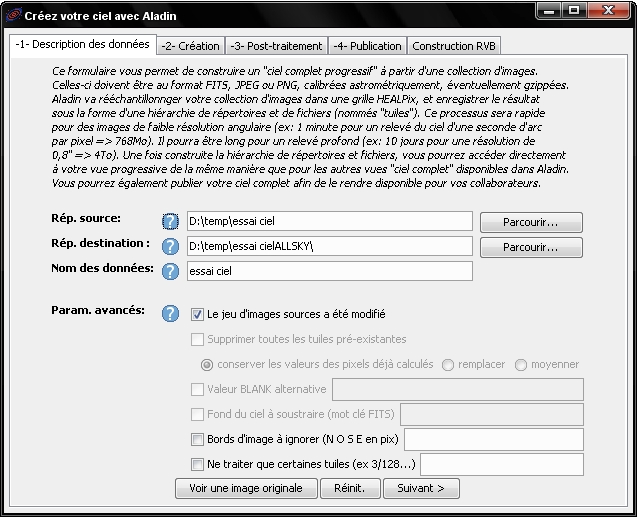Click the 'Fond du ciel à soustraire' input field

click(x=492, y=415)
